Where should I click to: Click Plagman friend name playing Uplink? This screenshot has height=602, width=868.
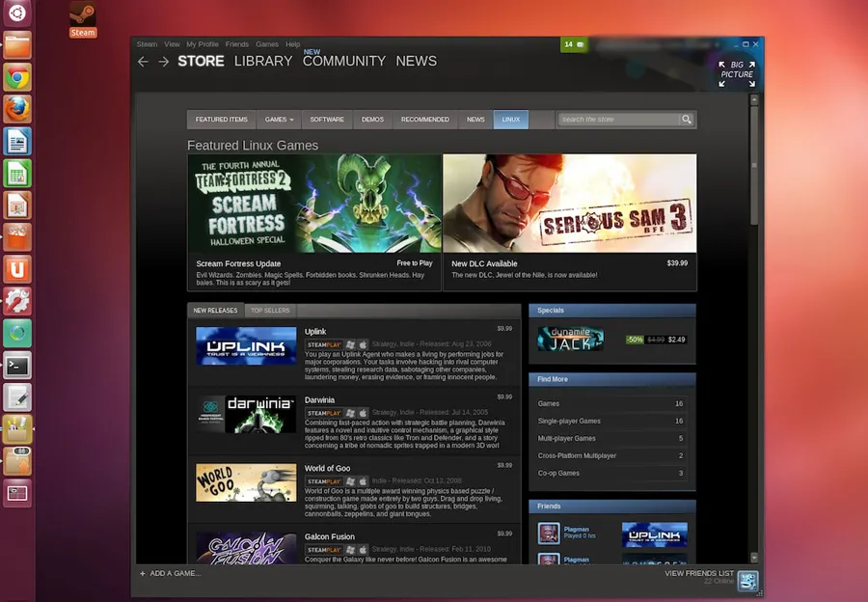click(577, 529)
